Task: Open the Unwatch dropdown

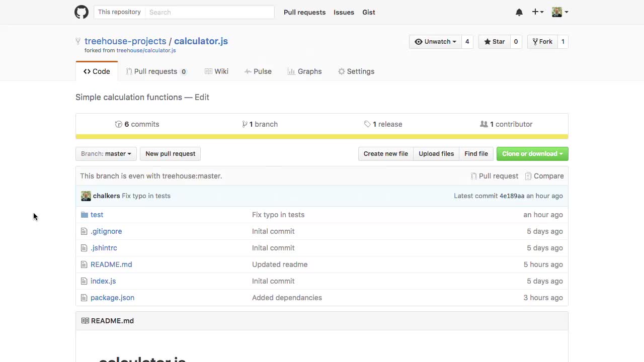Action: pyautogui.click(x=435, y=42)
